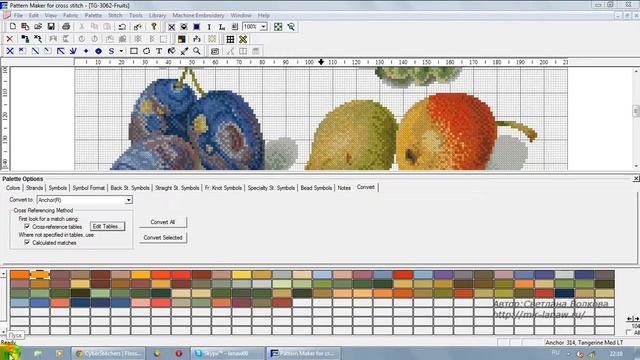Toggle Cross-reference tables checkbox
Image resolution: width=640 pixels, height=360 pixels.
point(27,227)
